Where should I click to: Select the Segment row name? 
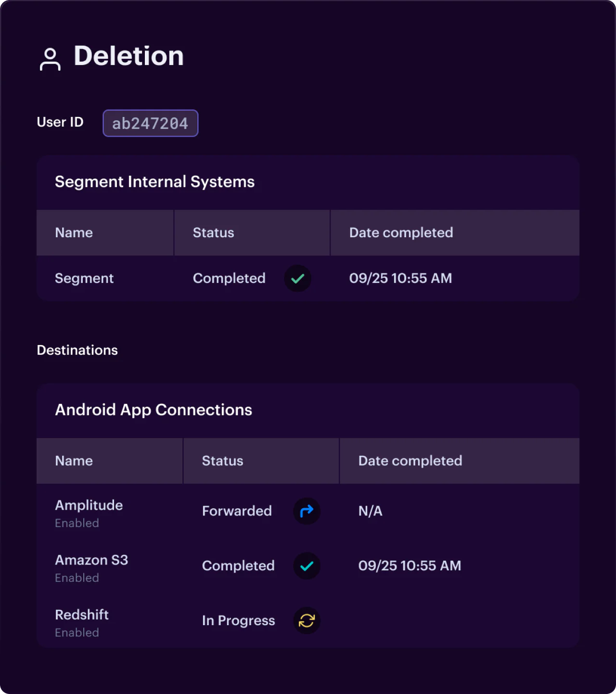tap(84, 278)
